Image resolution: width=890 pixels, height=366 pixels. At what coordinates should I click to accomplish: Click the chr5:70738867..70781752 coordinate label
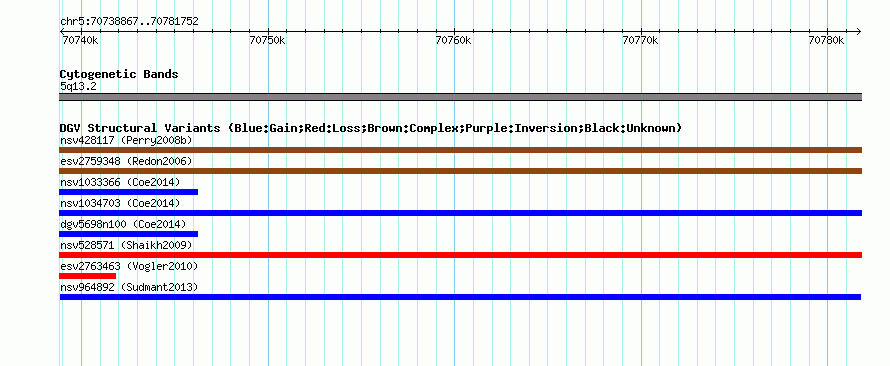click(129, 22)
